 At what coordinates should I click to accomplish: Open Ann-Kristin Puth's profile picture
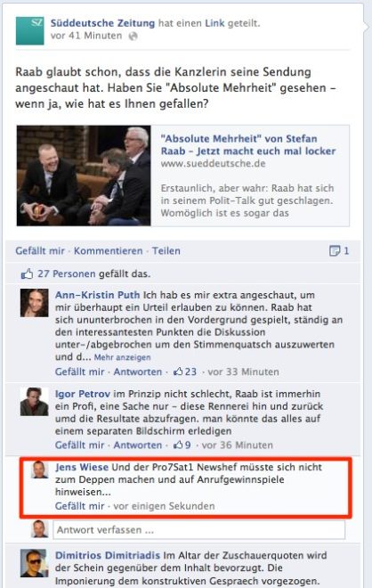34,303
